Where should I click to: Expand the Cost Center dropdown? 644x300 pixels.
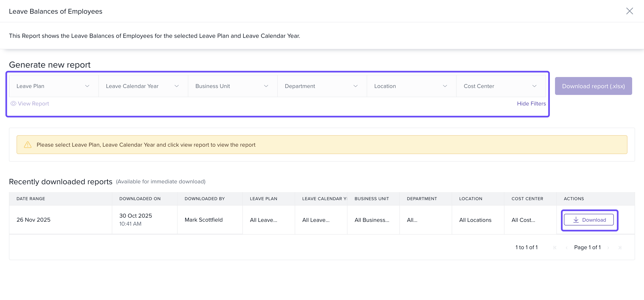[501, 86]
